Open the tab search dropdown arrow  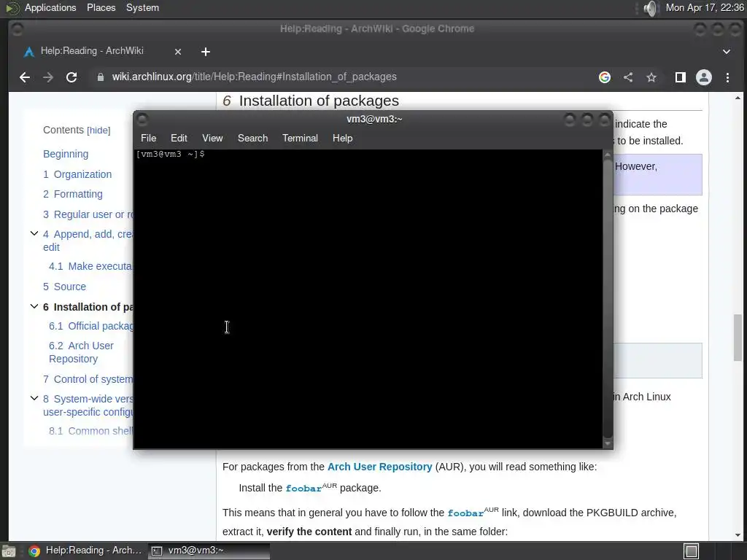(x=727, y=52)
